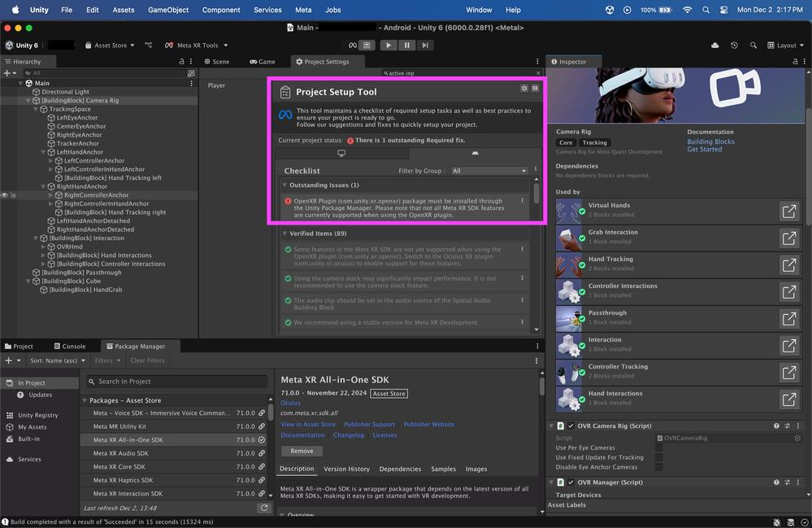Step one frame forward
Screen dimensions: 812x528
(424, 45)
